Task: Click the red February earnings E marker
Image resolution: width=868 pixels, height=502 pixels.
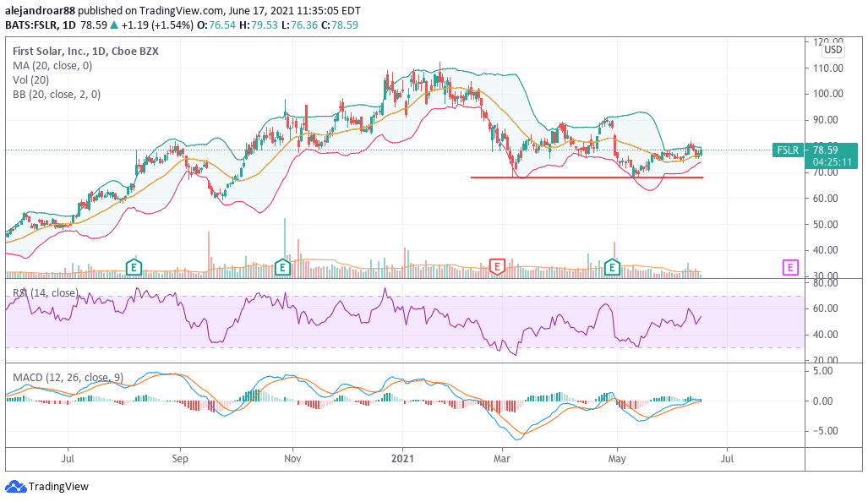Action: 497,267
